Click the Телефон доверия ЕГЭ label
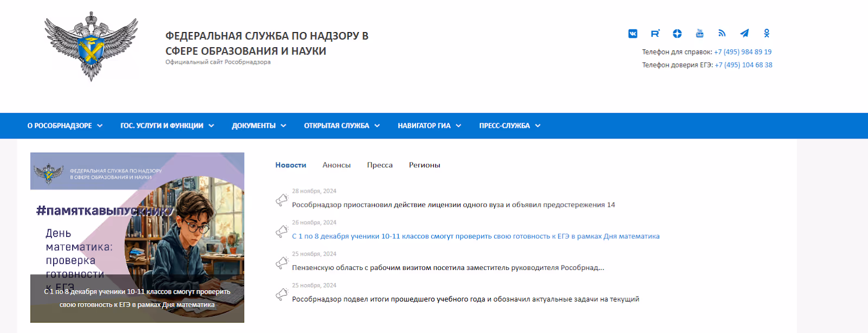 point(678,65)
